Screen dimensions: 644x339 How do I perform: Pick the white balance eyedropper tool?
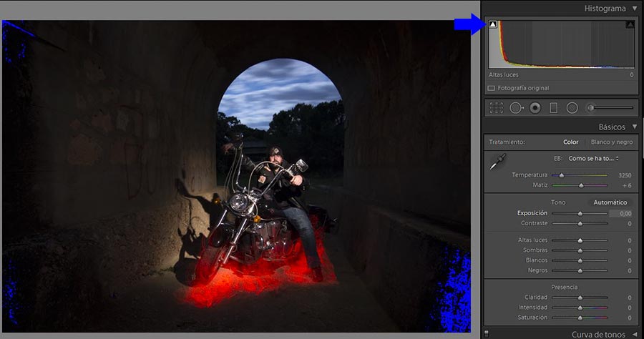(496, 163)
